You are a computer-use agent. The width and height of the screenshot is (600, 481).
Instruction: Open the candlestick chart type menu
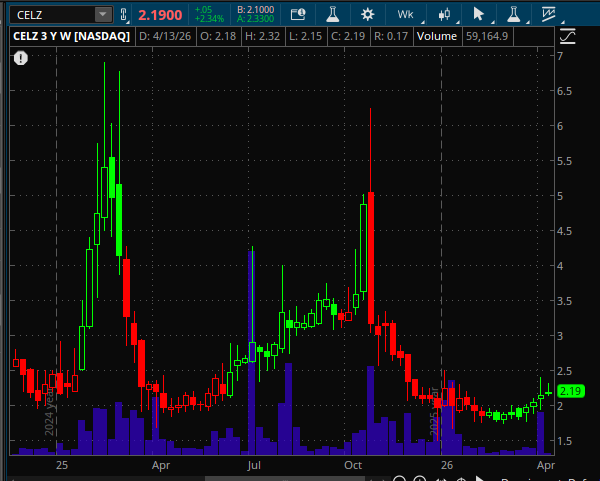click(444, 15)
